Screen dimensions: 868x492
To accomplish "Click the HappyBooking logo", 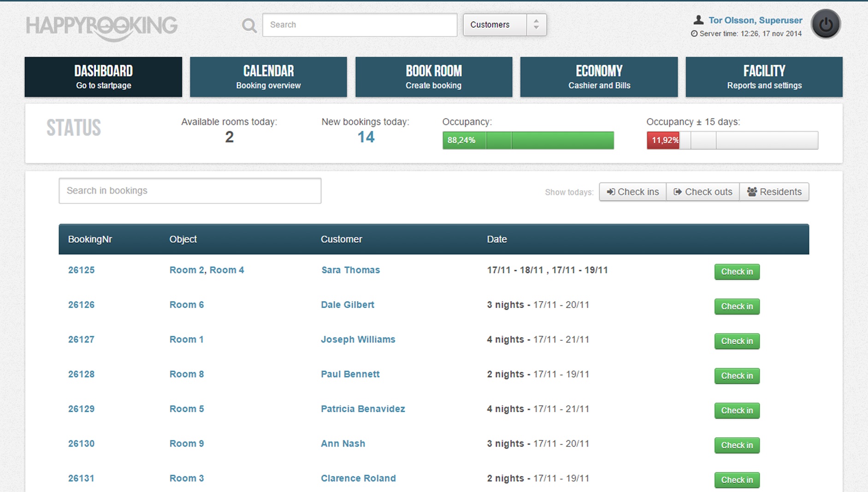I will (x=102, y=28).
